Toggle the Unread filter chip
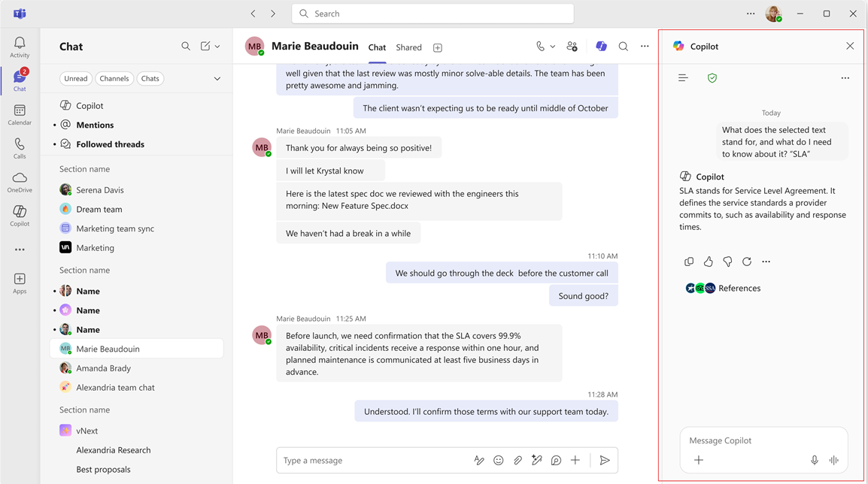 tap(76, 79)
